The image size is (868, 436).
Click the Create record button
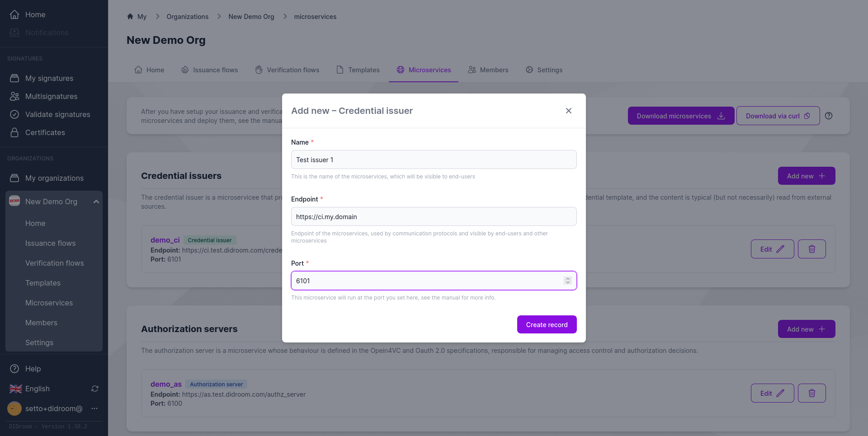[547, 324]
